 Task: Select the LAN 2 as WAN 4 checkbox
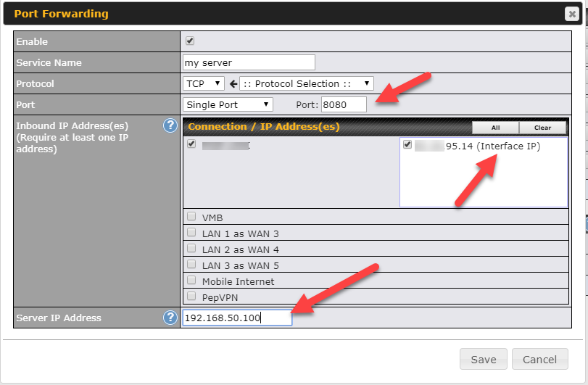[191, 249]
